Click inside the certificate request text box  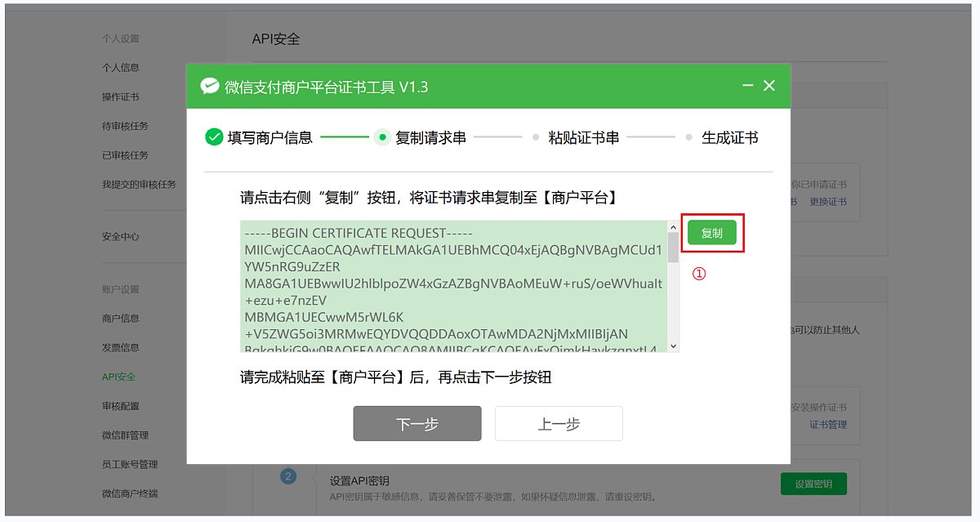coord(453,287)
